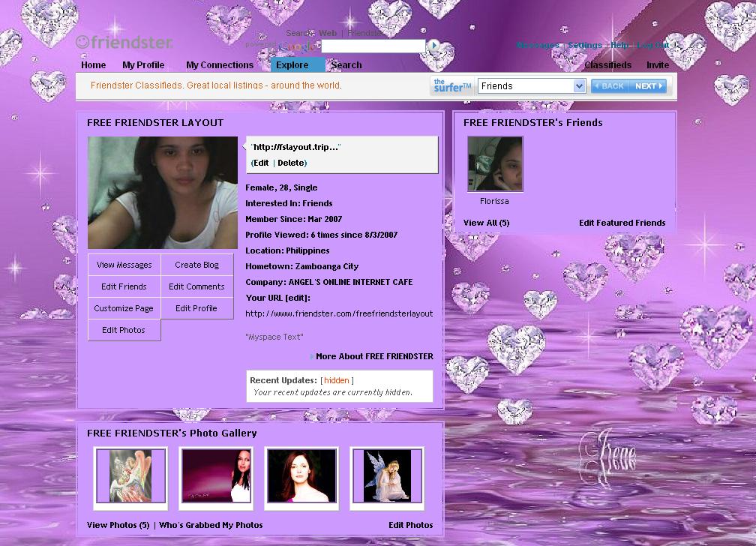Click the shoutout text "http://fslayout.trip..."
This screenshot has width=756, height=546.
[296, 147]
